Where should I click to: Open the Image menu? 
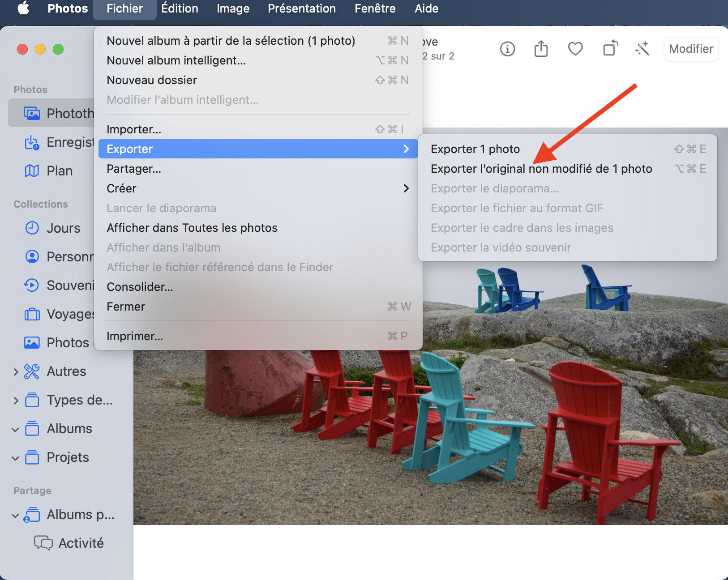coord(233,8)
